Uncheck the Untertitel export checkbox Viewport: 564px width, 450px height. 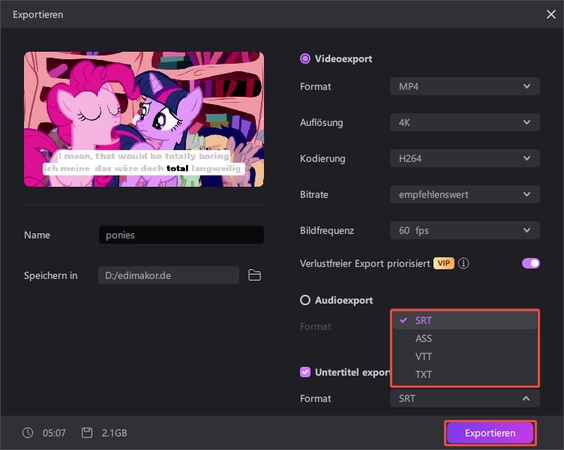click(305, 372)
